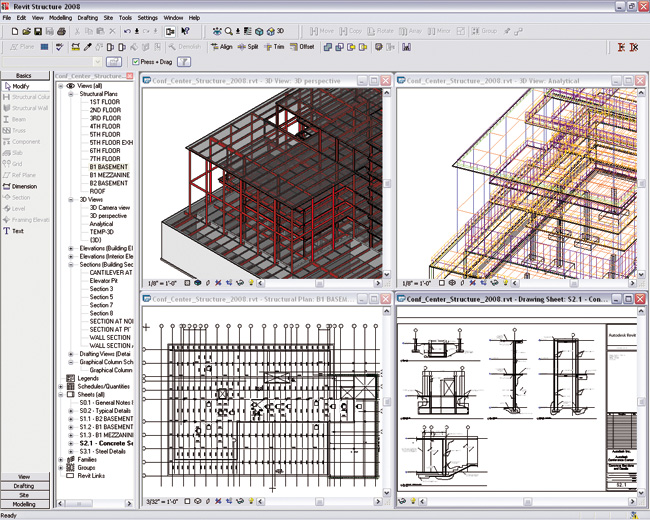
Task: Click scale 1/8" = 1'-0" in perspective view
Action: 163,283
